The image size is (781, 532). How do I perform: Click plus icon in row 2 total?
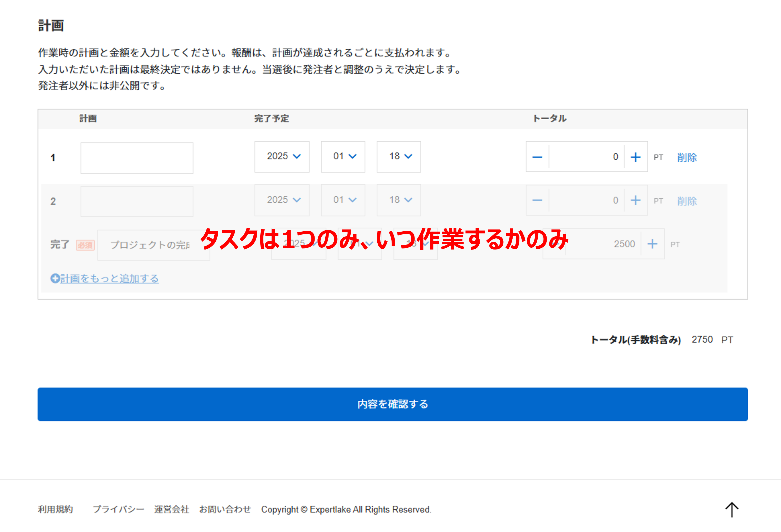click(635, 200)
